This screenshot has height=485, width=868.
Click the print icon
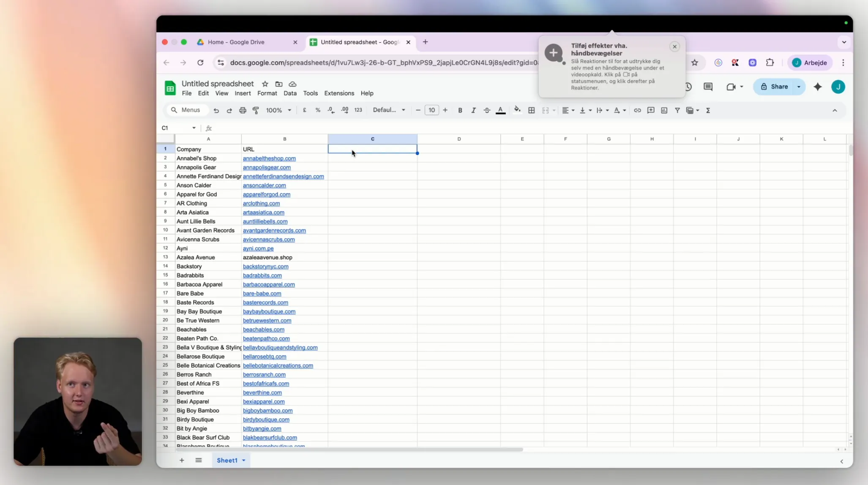click(x=243, y=110)
